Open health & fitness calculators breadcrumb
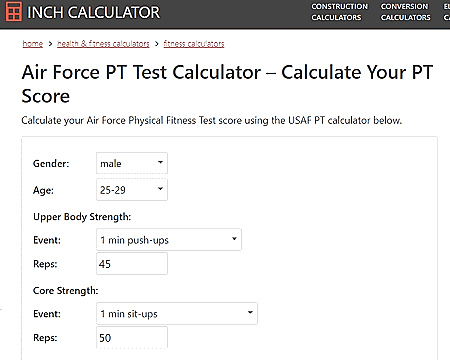 [103, 44]
